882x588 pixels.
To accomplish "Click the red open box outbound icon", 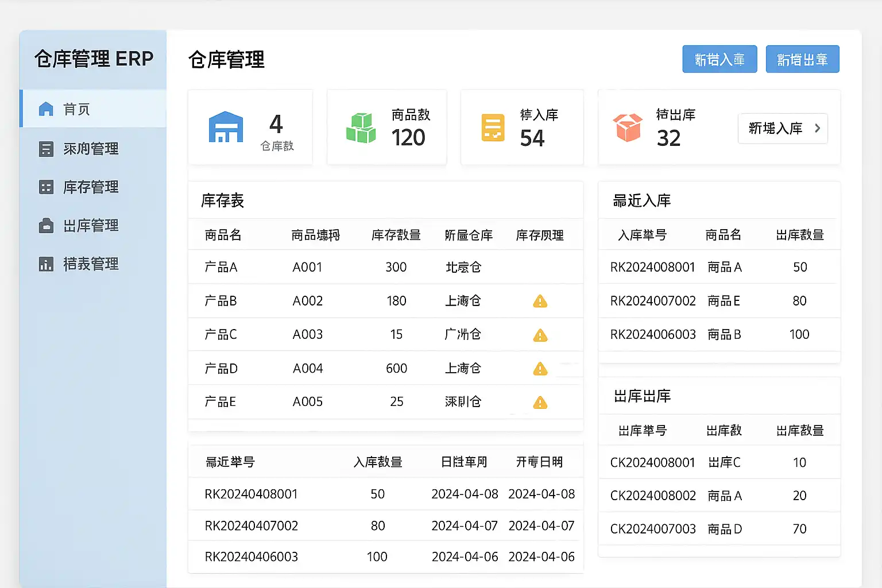I will coord(627,127).
